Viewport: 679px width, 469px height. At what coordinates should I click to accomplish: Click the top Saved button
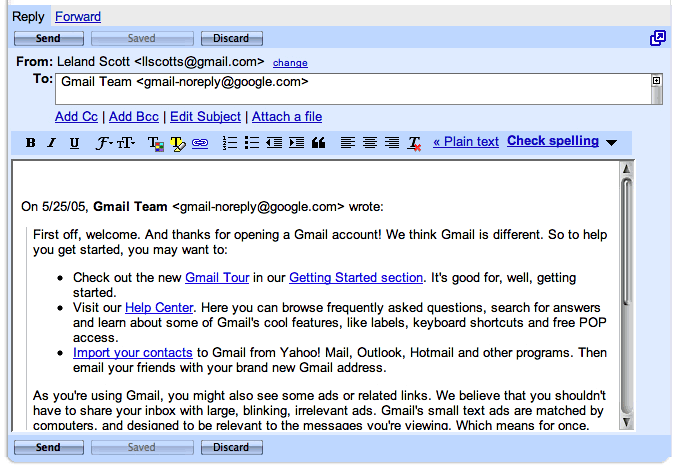coord(142,38)
